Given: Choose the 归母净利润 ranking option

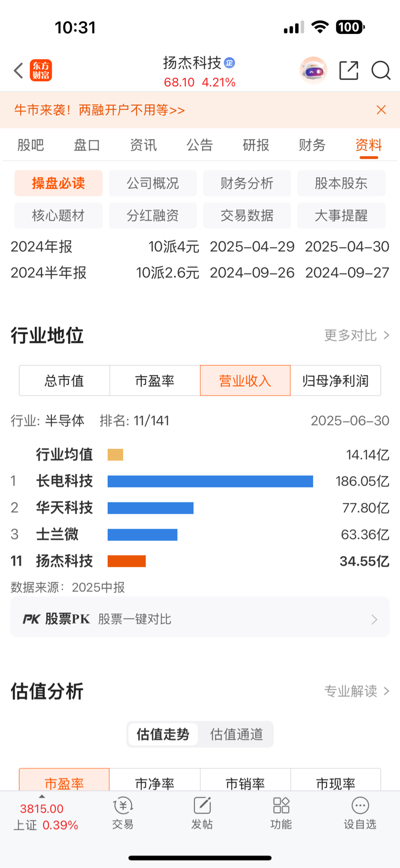Looking at the screenshot, I should 335,381.
